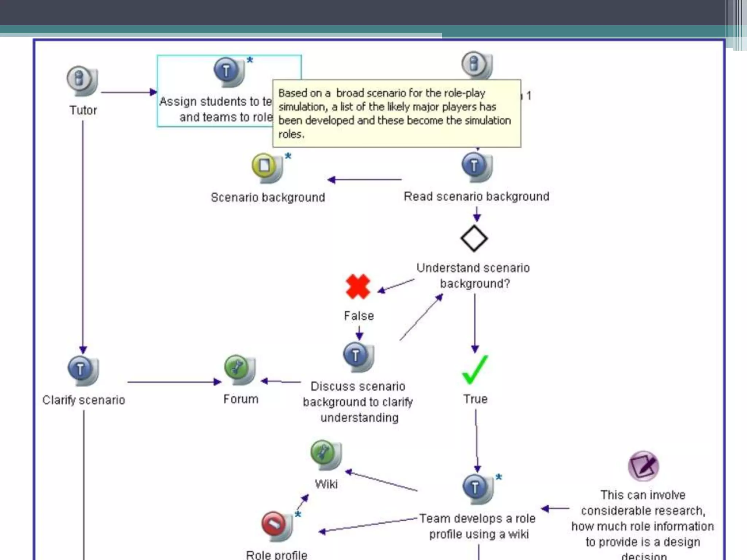Click the Understand scenario background decision diamond
747x560 pixels.
(474, 238)
